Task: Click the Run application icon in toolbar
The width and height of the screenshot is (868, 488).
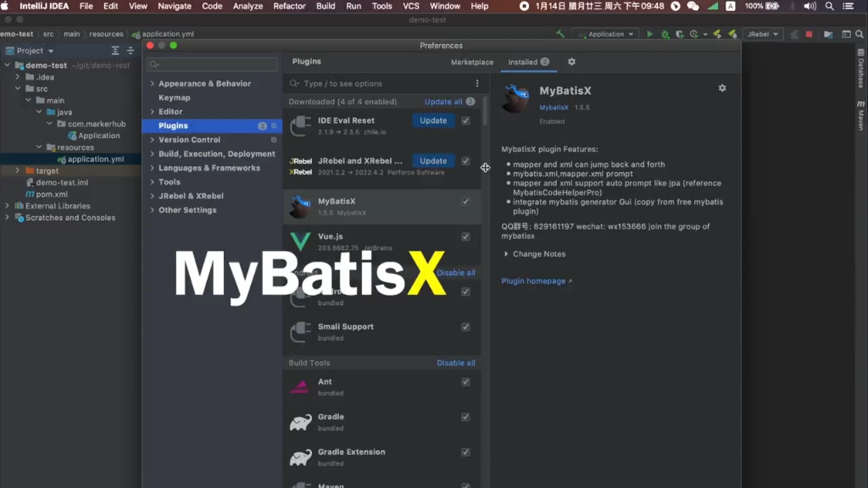Action: click(650, 34)
